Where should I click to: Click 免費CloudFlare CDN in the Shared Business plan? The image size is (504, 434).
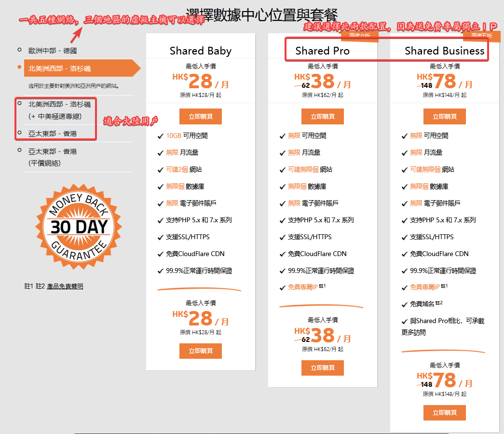439,254
